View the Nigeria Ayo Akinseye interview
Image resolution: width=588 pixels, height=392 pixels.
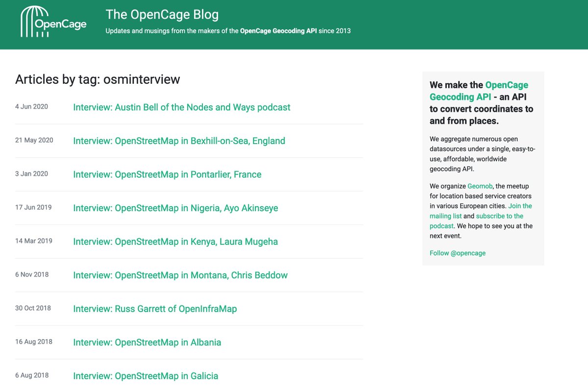175,208
